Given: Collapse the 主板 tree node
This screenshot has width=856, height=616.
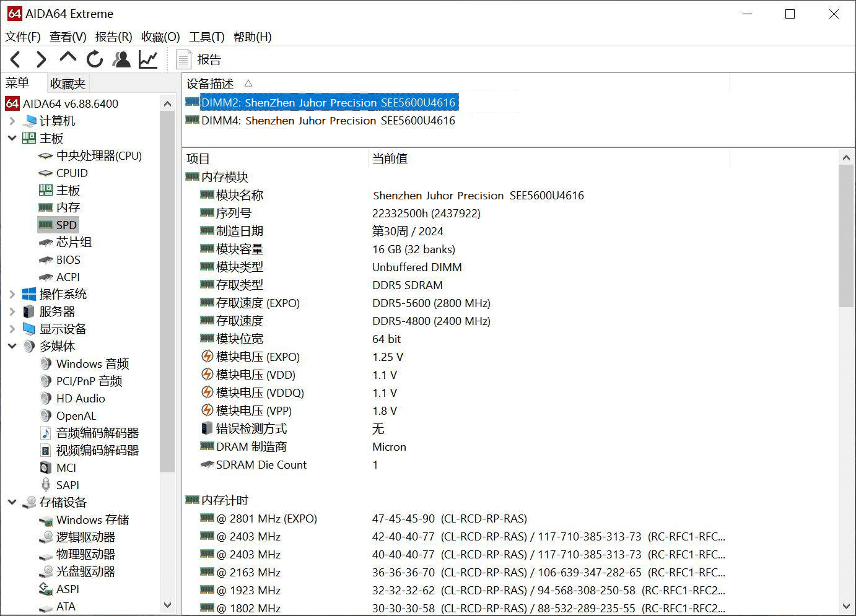Looking at the screenshot, I should [12, 138].
